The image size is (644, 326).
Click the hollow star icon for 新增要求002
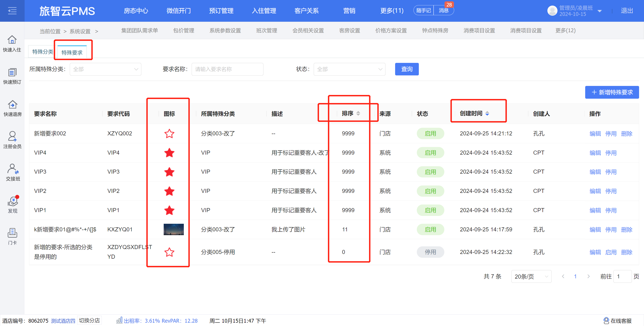[169, 134]
